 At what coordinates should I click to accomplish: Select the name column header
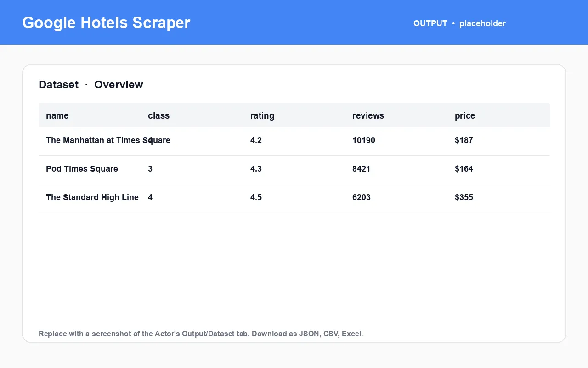57,115
